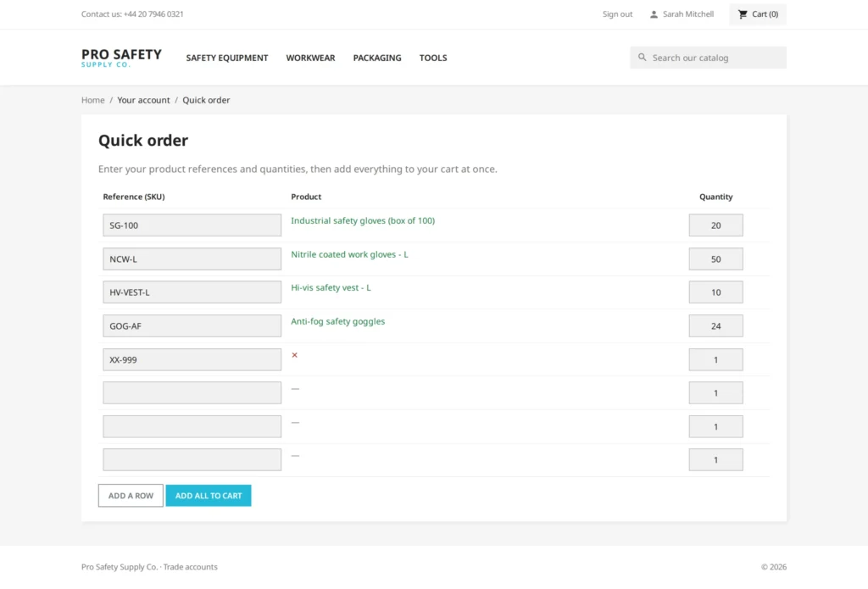Image resolution: width=868 pixels, height=589 pixels.
Task: Click quantity field showing 24
Action: coord(715,326)
